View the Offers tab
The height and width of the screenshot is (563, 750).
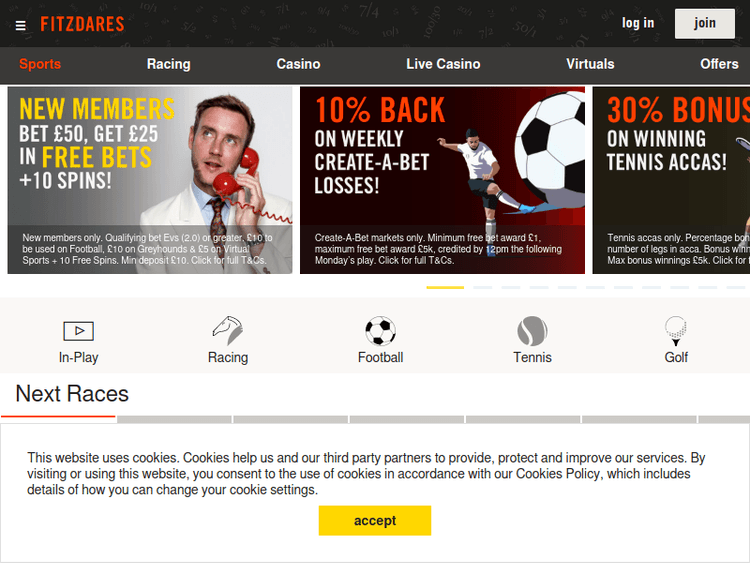pos(719,64)
